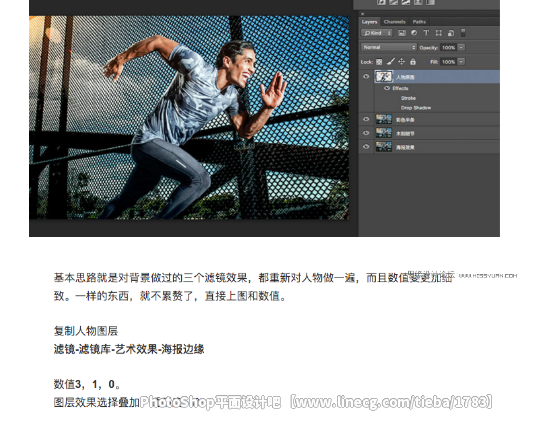
Task: Click the Drop Shadow effect entry
Action: (416, 108)
